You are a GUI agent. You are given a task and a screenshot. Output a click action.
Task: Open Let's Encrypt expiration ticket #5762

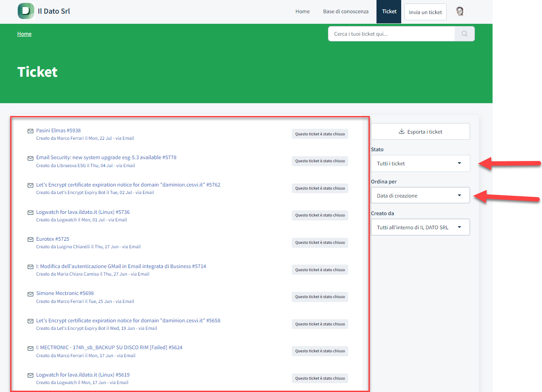point(128,185)
